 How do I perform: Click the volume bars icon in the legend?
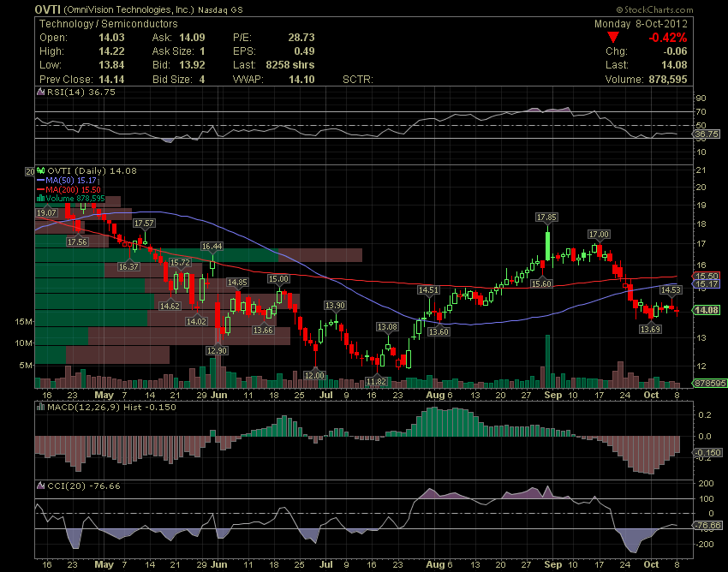(x=40, y=199)
